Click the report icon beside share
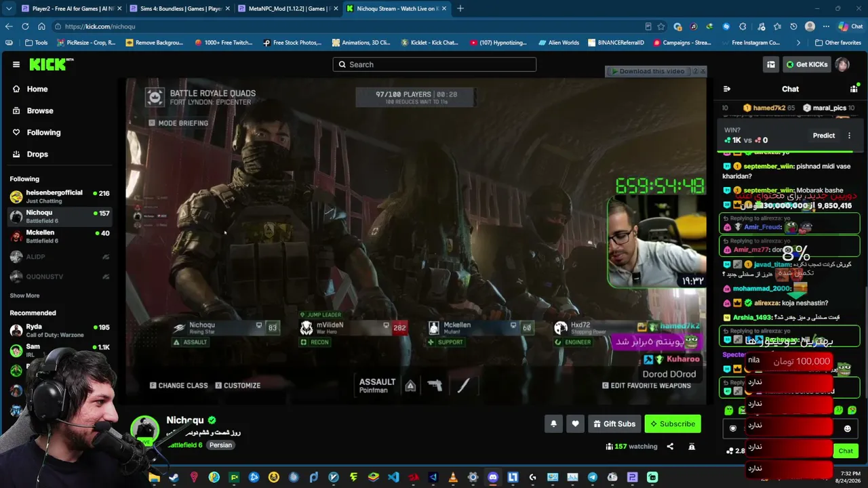Viewport: 868px width, 488px height. click(x=692, y=447)
